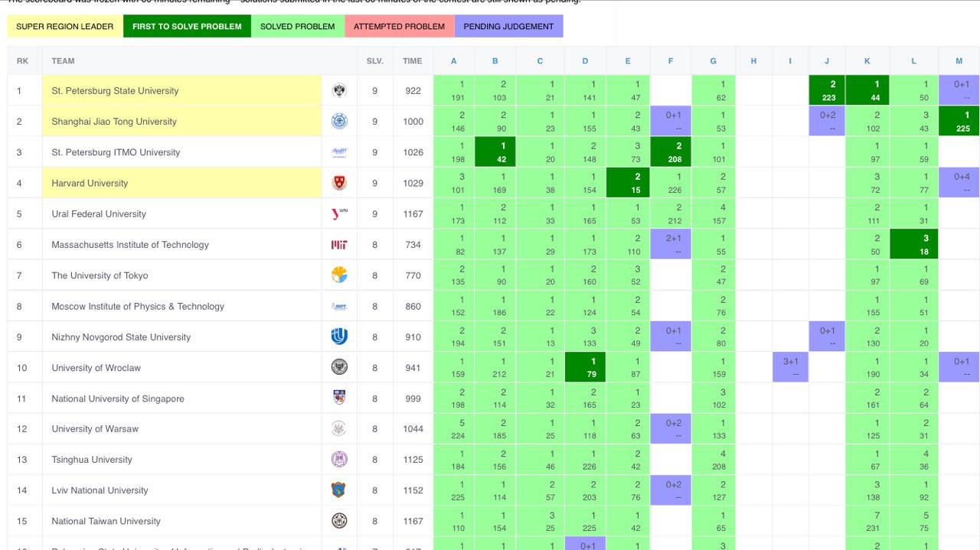Click Harvard first-solve cell for problem E
The width and height of the screenshot is (980, 550).
[628, 183]
